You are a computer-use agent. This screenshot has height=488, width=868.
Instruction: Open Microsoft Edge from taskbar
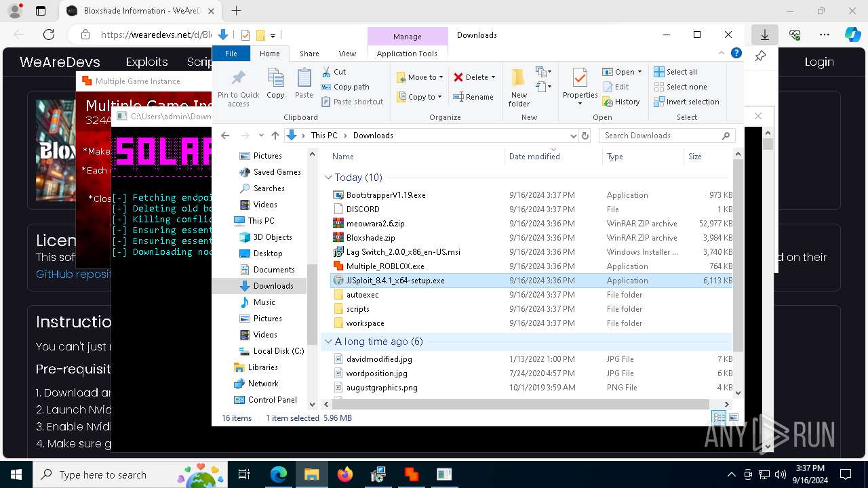pos(279,474)
